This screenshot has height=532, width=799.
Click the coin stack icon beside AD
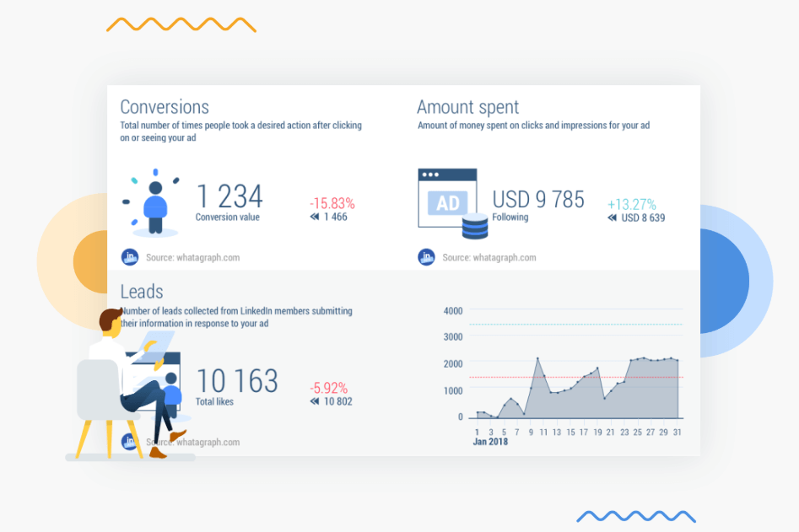click(x=475, y=226)
